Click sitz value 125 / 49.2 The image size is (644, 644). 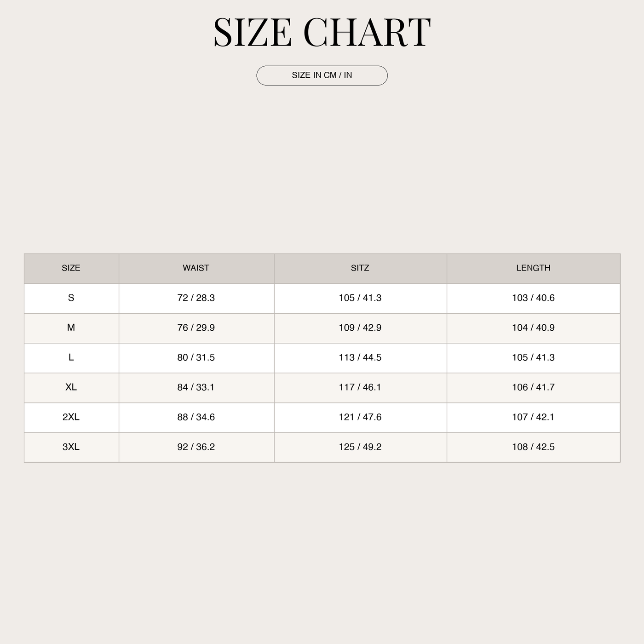click(360, 447)
